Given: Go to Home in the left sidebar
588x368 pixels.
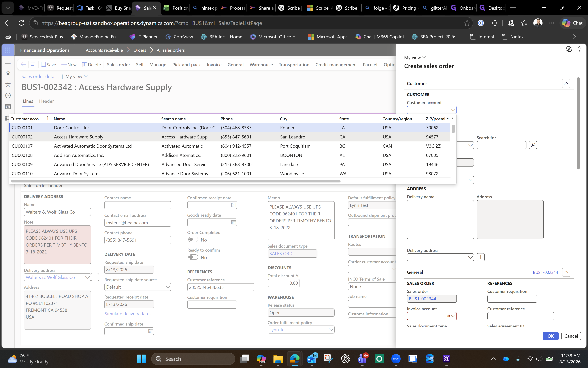Looking at the screenshot, I should tap(8, 73).
